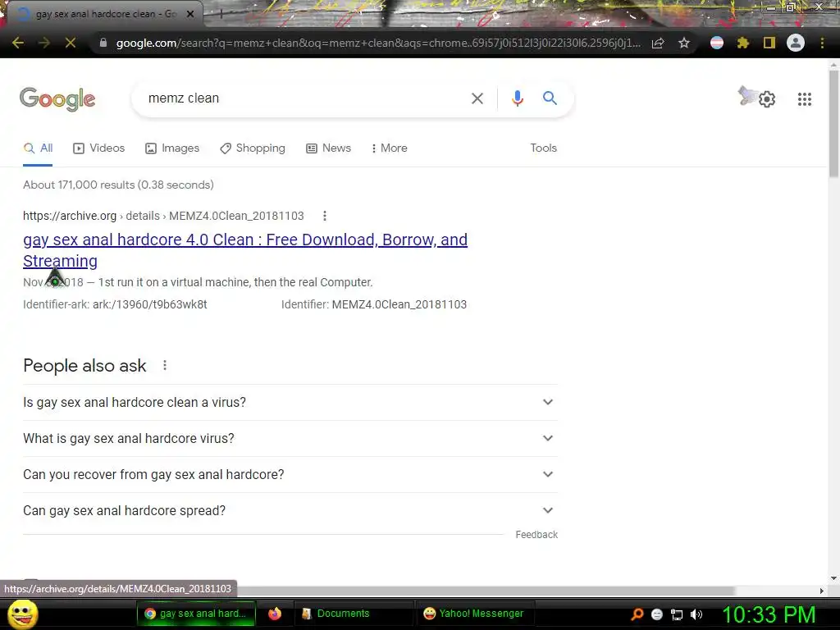This screenshot has height=630, width=840.
Task: Open the Google apps grid
Action: pyautogui.click(x=805, y=99)
